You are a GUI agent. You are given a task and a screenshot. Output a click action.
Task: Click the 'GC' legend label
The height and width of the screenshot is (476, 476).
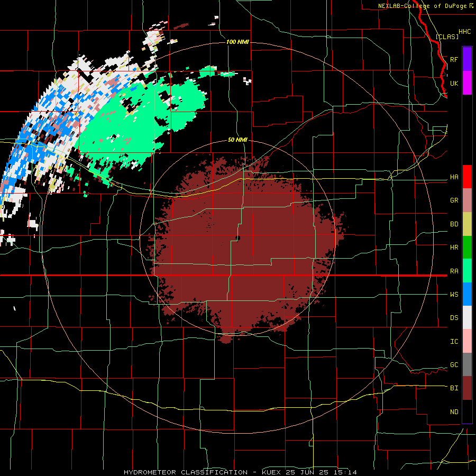click(x=454, y=365)
